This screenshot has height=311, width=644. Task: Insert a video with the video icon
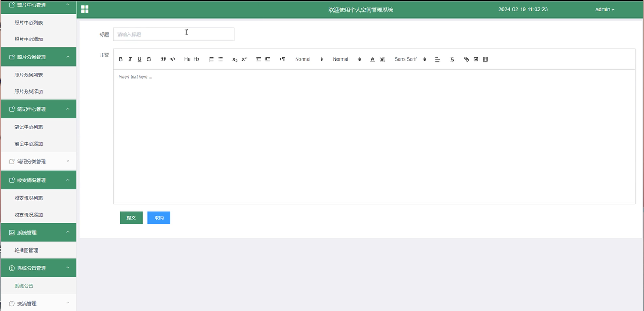coord(485,59)
